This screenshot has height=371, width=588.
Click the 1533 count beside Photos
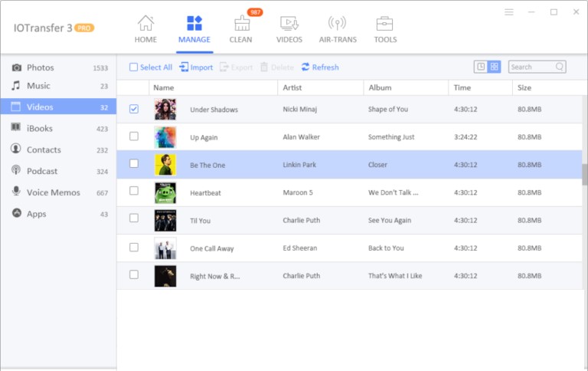coord(100,68)
